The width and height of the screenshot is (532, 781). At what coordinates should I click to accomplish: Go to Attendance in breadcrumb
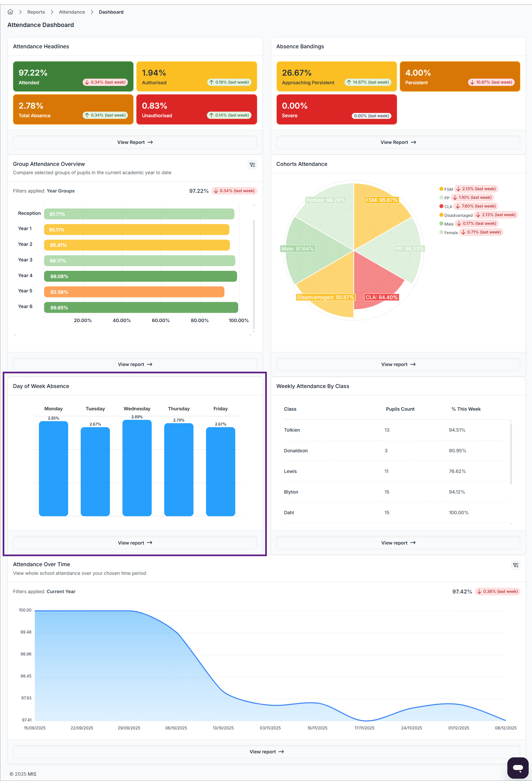pos(72,12)
